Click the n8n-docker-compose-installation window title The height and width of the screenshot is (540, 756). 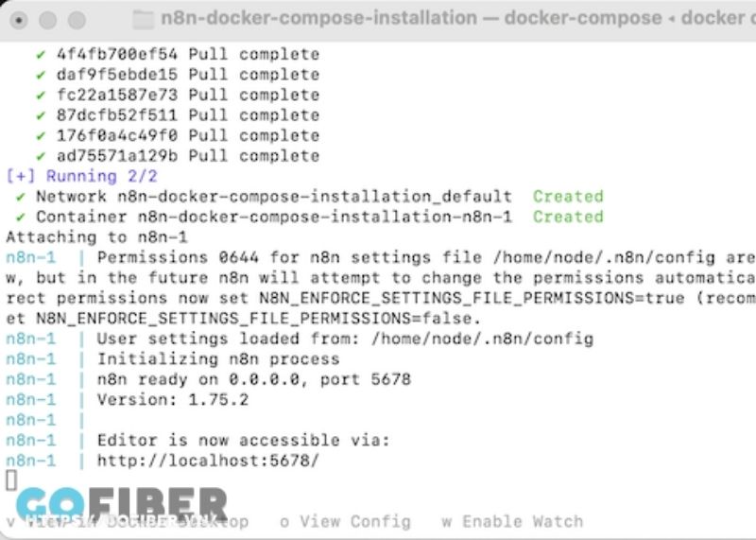tap(318, 18)
